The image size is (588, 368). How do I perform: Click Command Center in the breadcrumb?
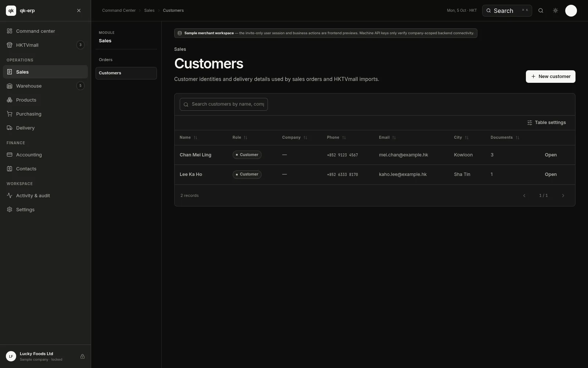(x=119, y=10)
